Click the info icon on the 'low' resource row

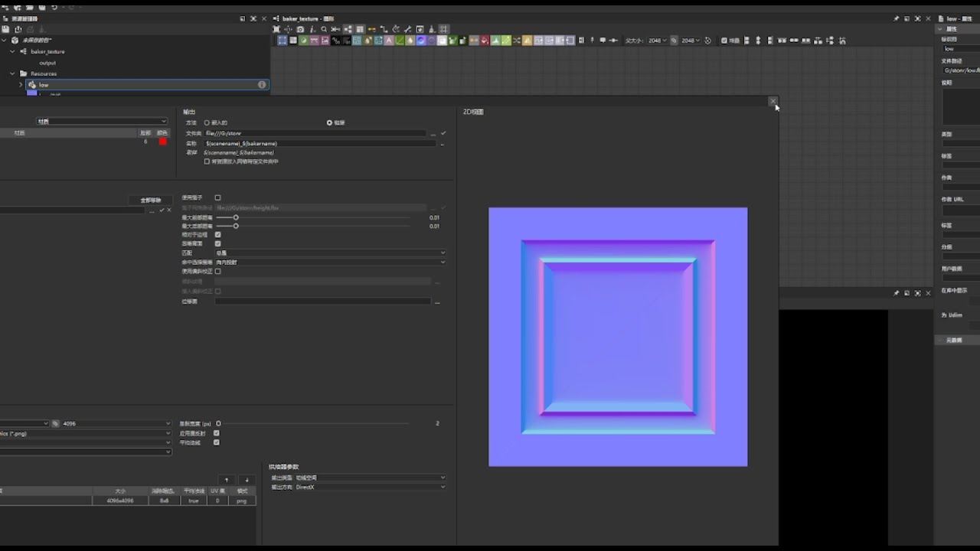click(262, 85)
